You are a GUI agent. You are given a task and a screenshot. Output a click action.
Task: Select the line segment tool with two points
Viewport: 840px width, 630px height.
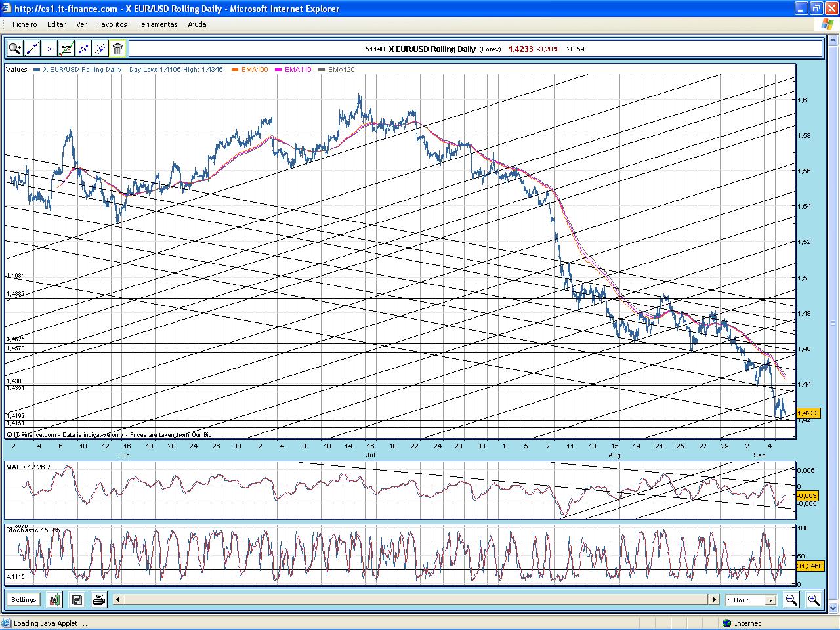point(83,49)
